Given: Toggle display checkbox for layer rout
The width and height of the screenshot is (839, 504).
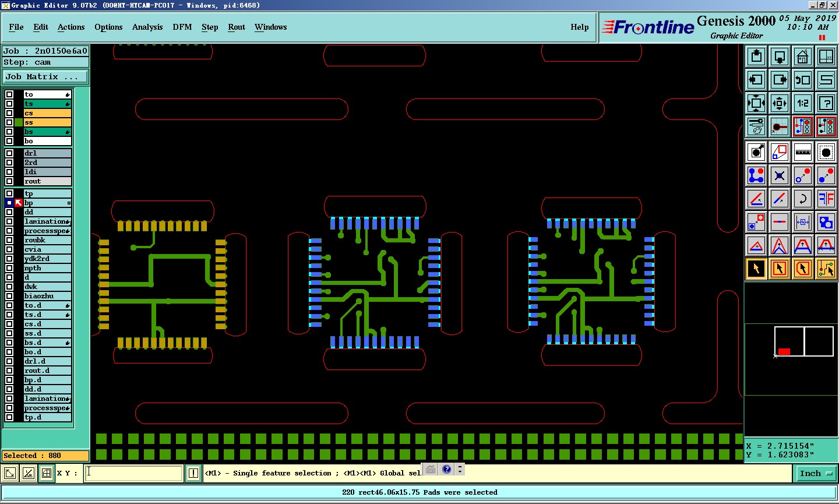Looking at the screenshot, I should click(x=9, y=181).
